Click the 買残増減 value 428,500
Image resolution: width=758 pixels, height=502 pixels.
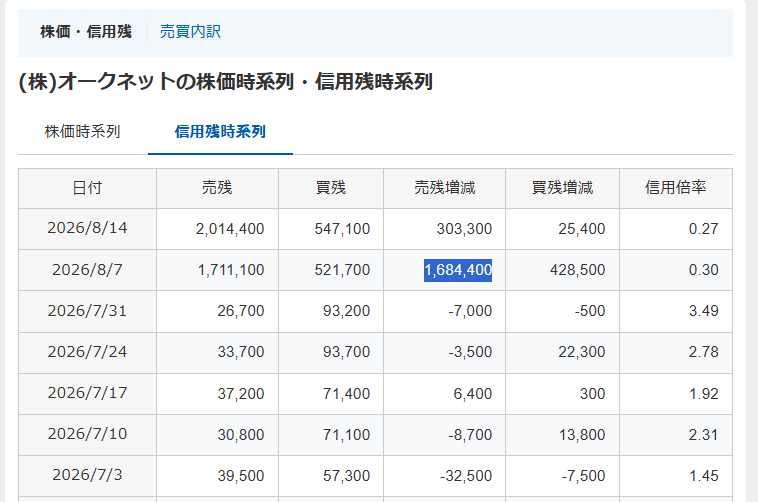577,270
